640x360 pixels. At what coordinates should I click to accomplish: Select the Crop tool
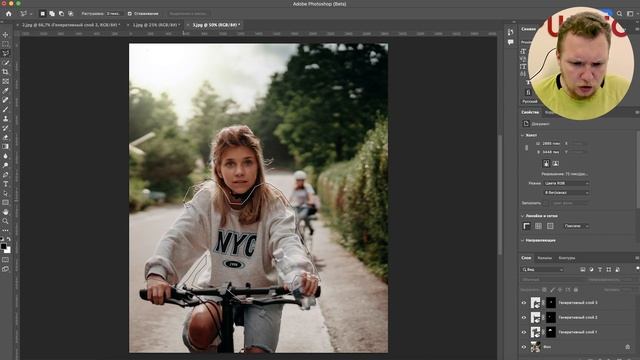(x=5, y=72)
